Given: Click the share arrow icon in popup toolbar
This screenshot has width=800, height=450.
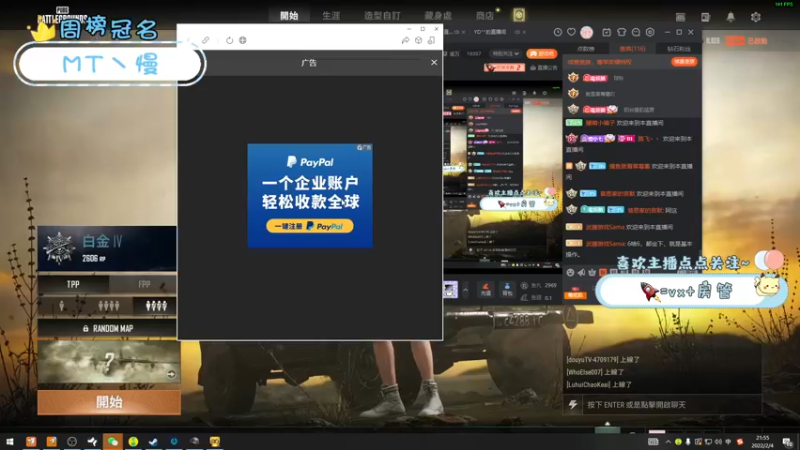Looking at the screenshot, I should 405,40.
